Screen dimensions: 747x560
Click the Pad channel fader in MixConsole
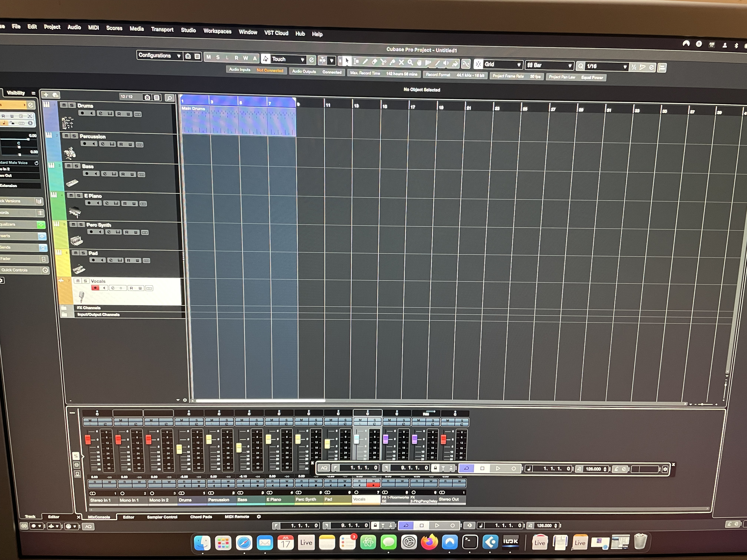pos(327,444)
